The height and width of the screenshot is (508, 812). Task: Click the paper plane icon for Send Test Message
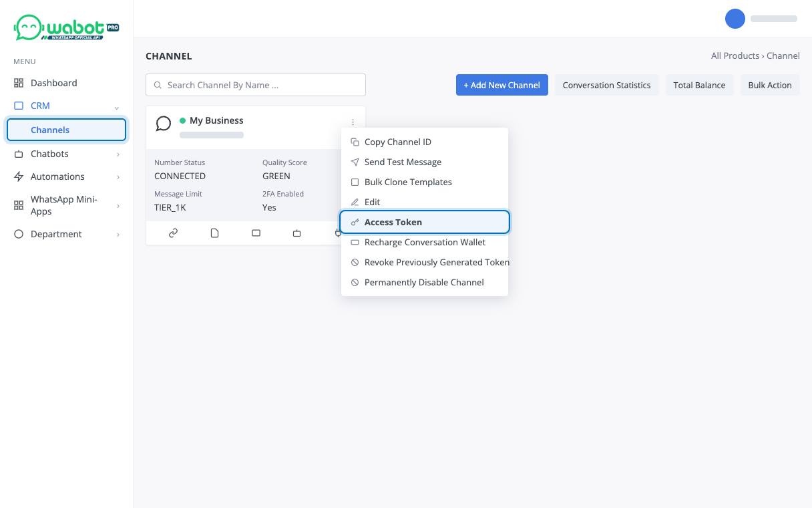(x=355, y=162)
